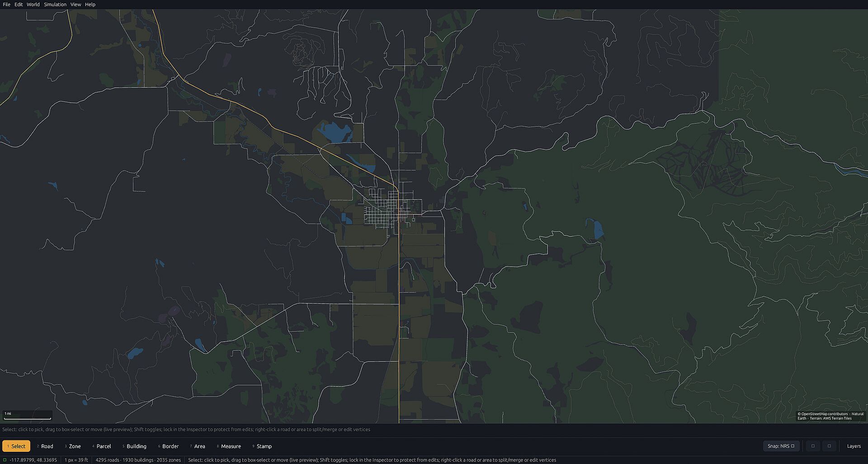Image resolution: width=868 pixels, height=464 pixels.
Task: Open the World menu
Action: 33,5
